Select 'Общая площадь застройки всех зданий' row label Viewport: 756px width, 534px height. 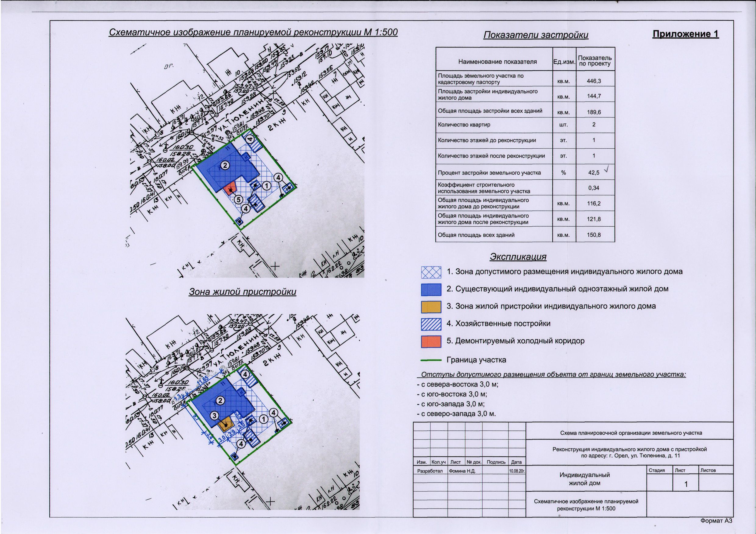pyautogui.click(x=490, y=111)
